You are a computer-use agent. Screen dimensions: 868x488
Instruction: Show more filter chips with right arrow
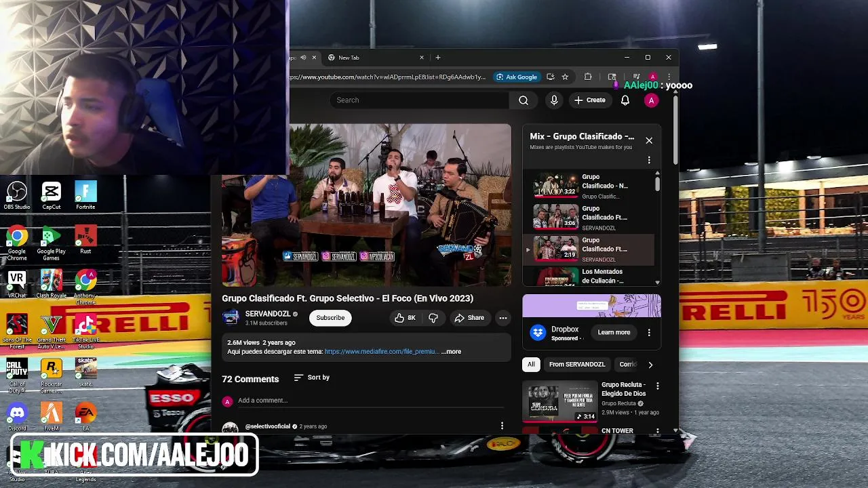[650, 365]
